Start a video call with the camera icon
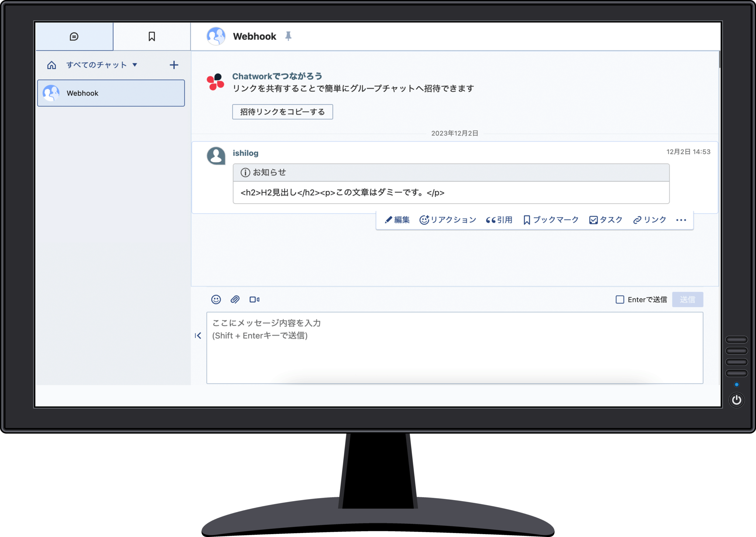This screenshot has width=756, height=537. pos(255,300)
